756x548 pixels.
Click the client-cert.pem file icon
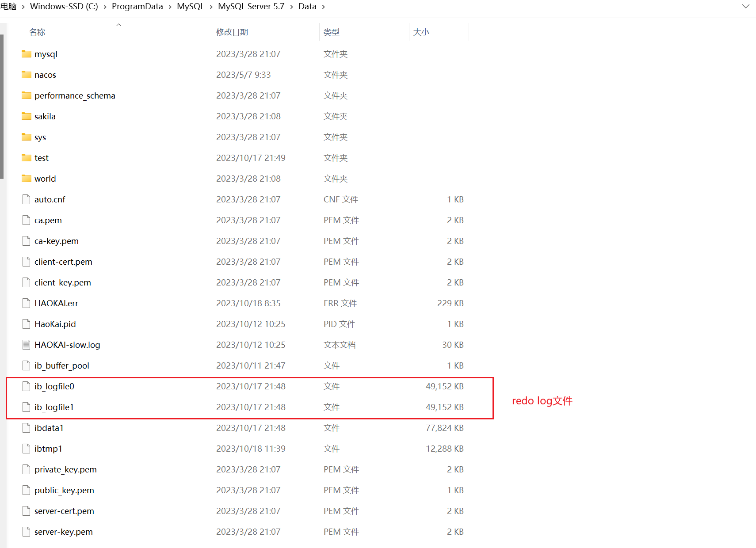click(27, 262)
